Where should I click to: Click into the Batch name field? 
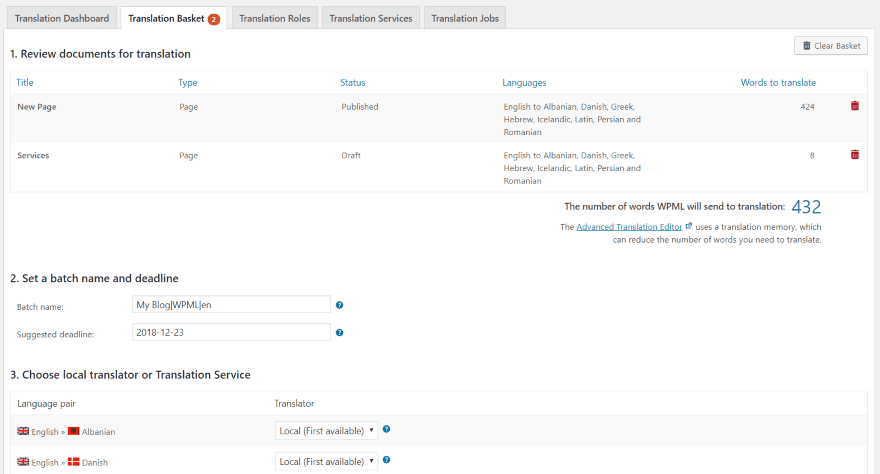pyautogui.click(x=231, y=304)
